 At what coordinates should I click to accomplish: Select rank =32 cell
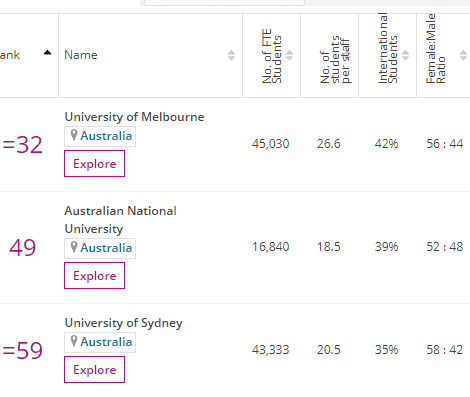[23, 145]
